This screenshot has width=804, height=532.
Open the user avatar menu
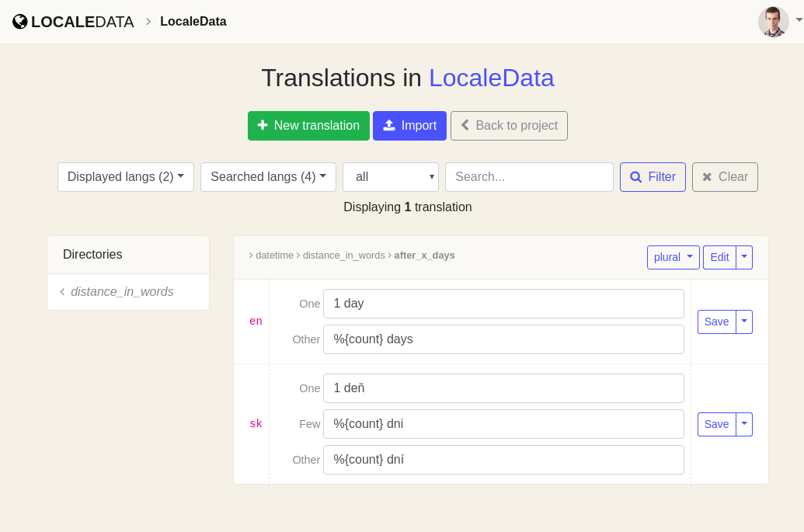(x=773, y=22)
